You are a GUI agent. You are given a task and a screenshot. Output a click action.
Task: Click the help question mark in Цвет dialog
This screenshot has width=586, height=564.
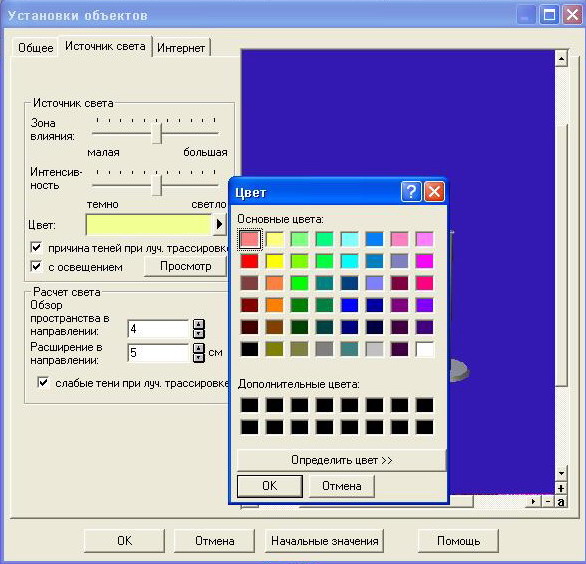click(411, 192)
